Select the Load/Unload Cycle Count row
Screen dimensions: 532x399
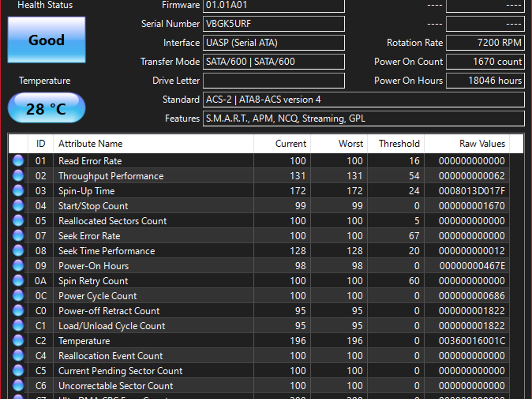point(259,326)
